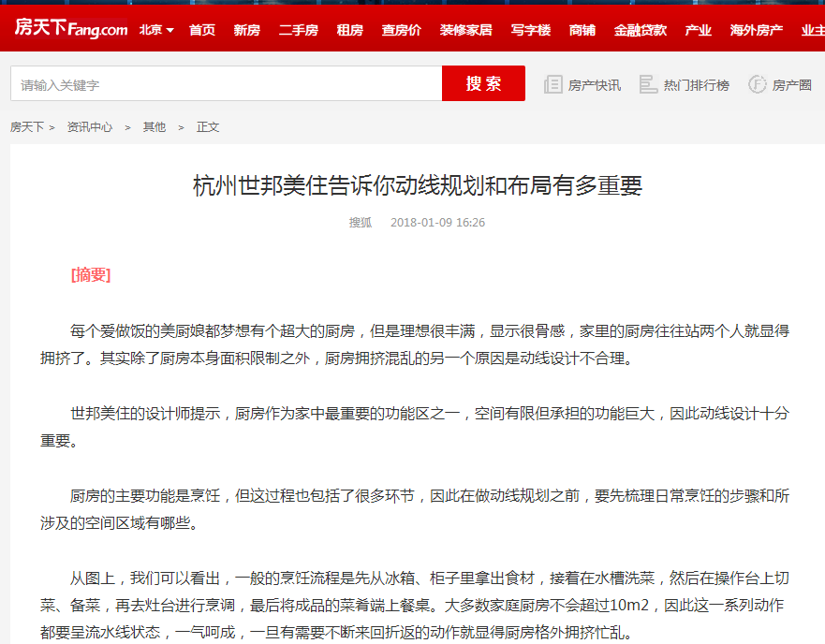This screenshot has height=644, width=825.
Task: Open the 产业 menu entry
Action: [x=699, y=30]
